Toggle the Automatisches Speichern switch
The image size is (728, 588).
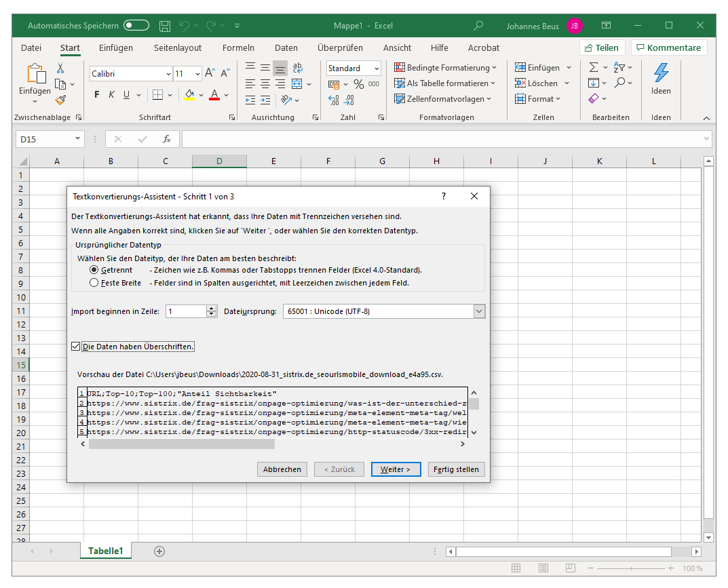[136, 26]
